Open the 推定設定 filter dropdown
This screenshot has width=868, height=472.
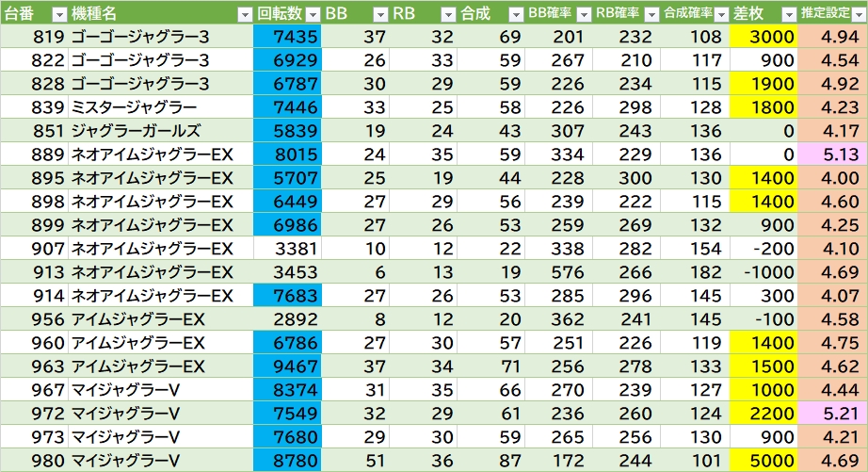tap(857, 14)
